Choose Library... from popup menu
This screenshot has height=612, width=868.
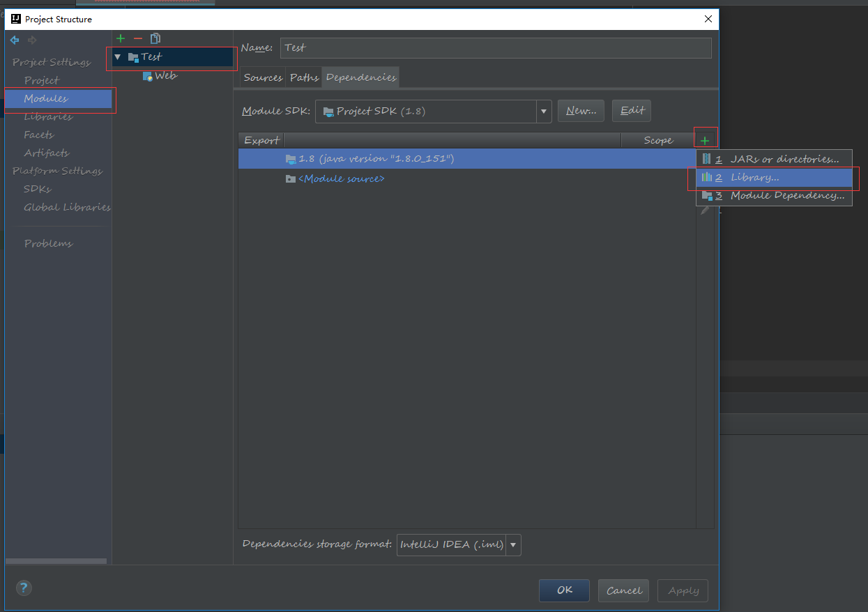(774, 178)
